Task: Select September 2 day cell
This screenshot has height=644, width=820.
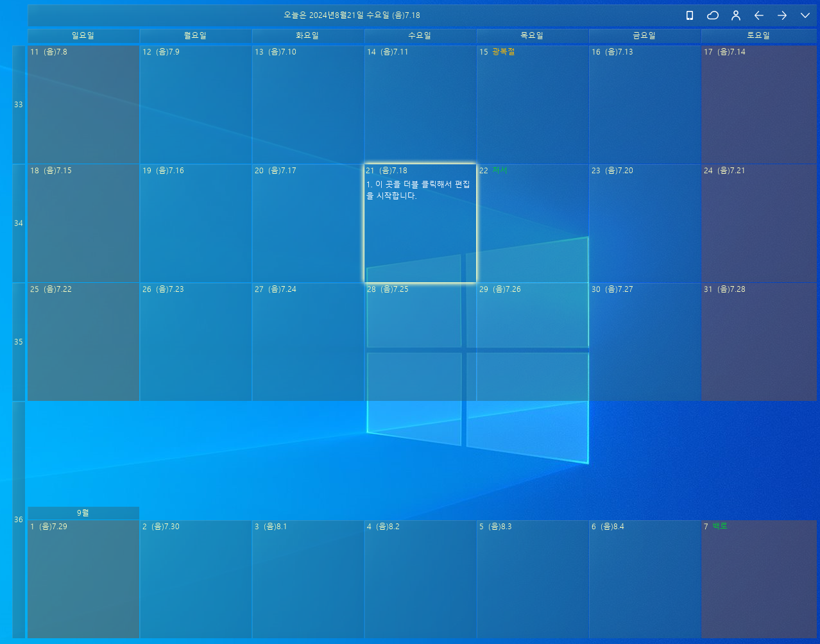Action: click(x=196, y=579)
